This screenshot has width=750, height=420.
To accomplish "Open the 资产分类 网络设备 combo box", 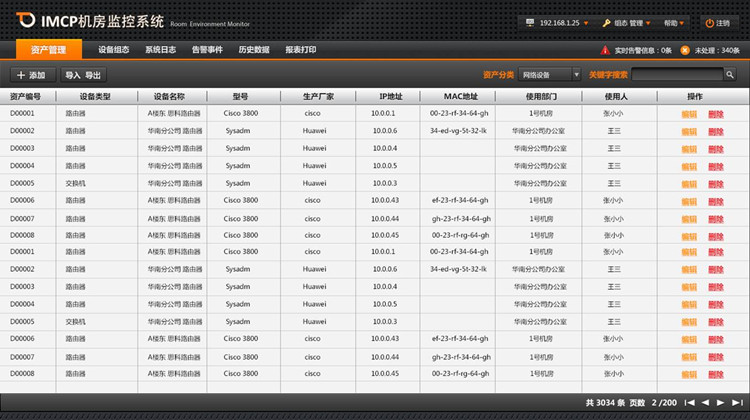I will click(x=549, y=75).
